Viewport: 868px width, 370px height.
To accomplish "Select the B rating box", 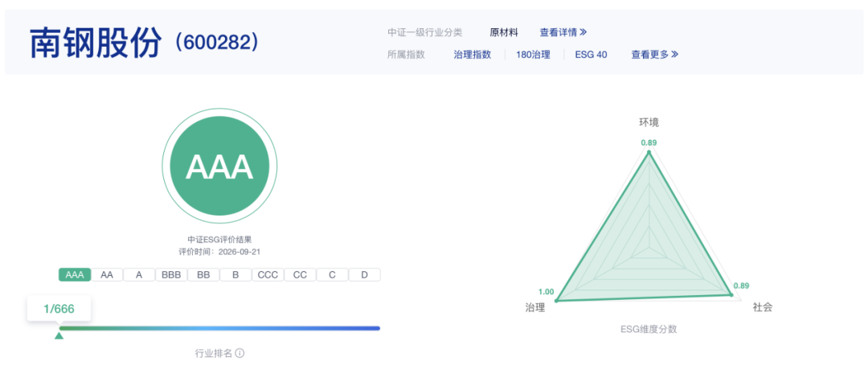I will (235, 275).
